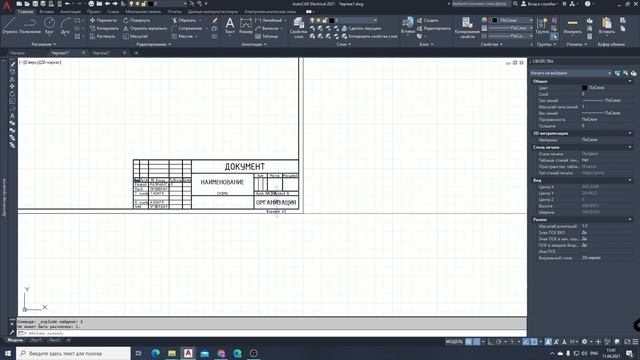Click the Help question mark icon
640x360 pixels.
[x=587, y=4]
